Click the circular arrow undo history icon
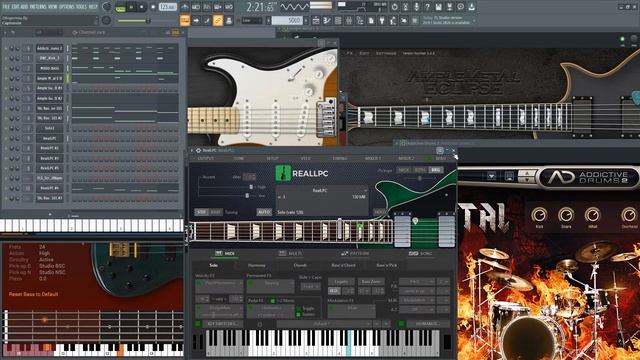The height and width of the screenshot is (360, 640). tap(394, 7)
